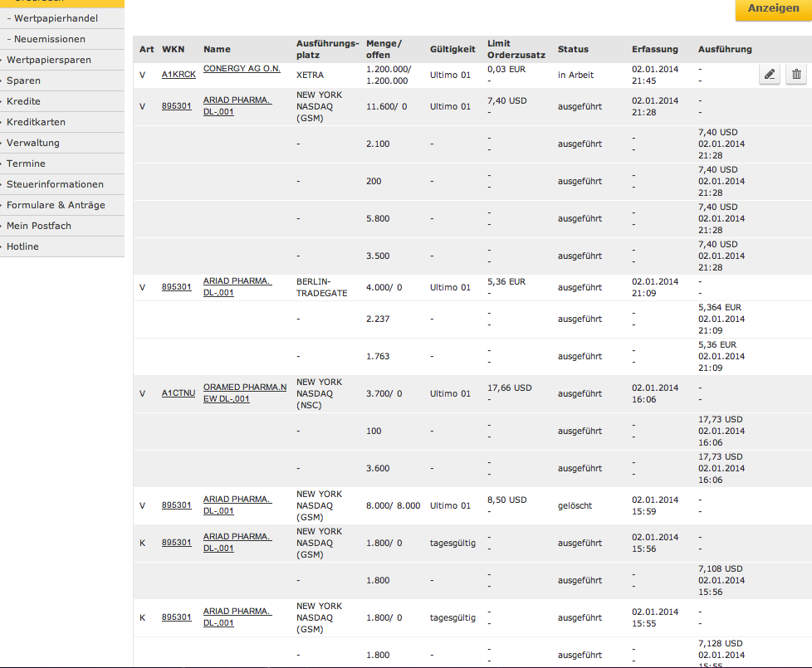Expand the Kreditkarten sidebar section

click(36, 122)
